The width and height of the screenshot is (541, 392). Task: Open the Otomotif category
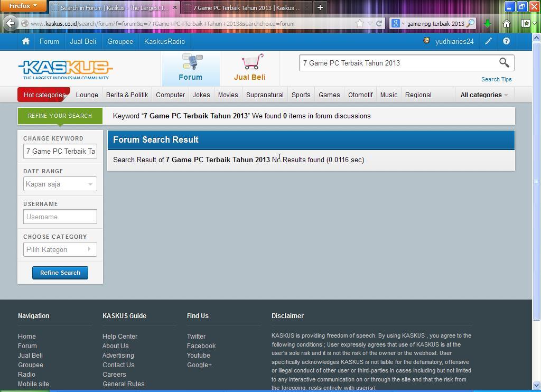[x=360, y=95]
